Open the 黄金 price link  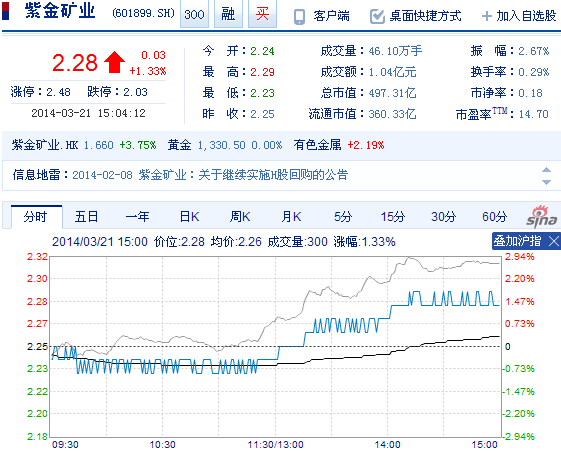tap(179, 145)
